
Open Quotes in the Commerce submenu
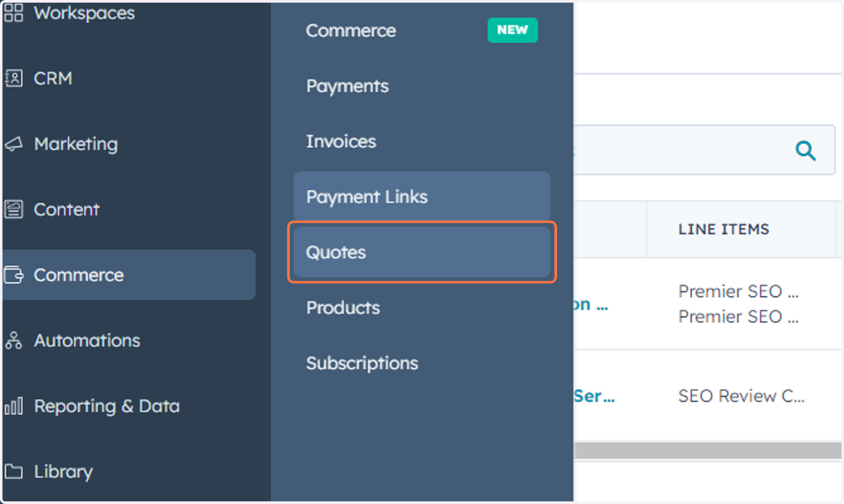point(422,252)
